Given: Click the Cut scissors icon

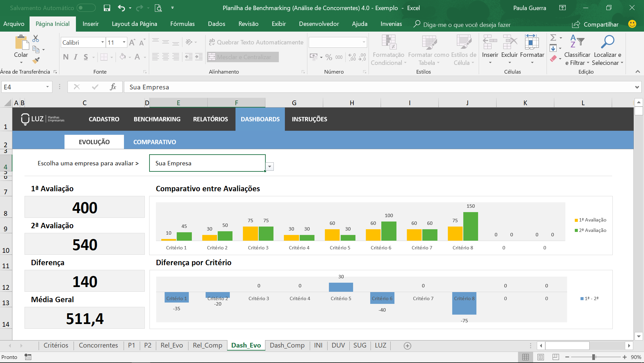Looking at the screenshot, I should (x=36, y=38).
